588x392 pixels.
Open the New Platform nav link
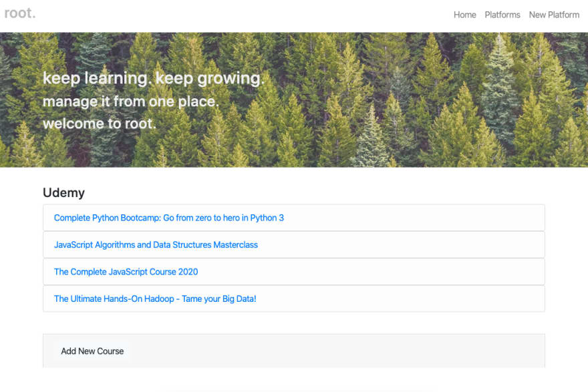coord(554,15)
